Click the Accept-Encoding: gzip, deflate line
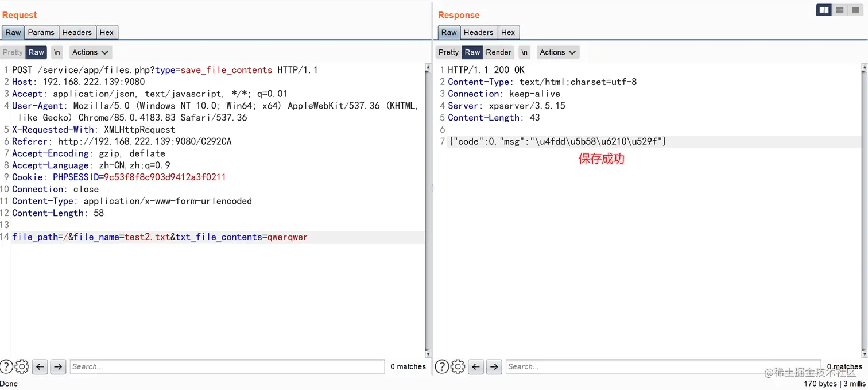The image size is (868, 390). point(88,154)
